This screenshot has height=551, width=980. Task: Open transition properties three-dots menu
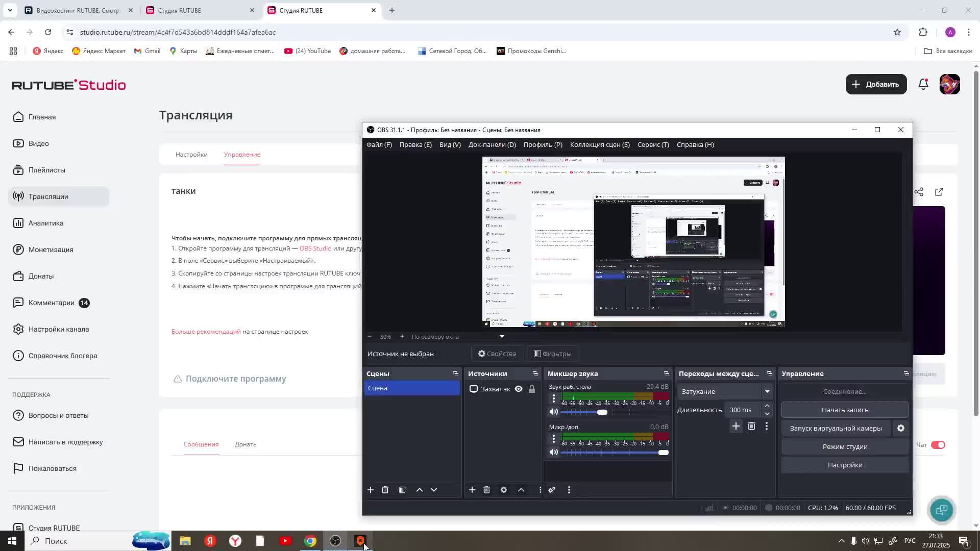[x=767, y=426]
